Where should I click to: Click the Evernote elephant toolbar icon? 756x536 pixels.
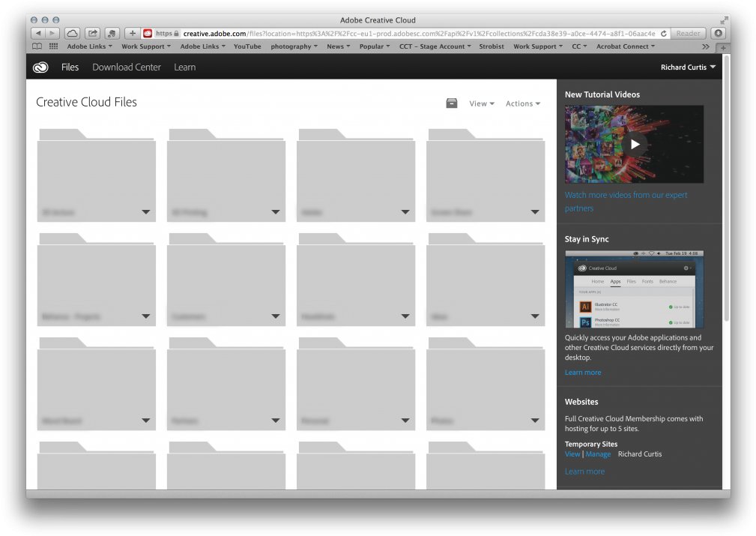coord(112,33)
